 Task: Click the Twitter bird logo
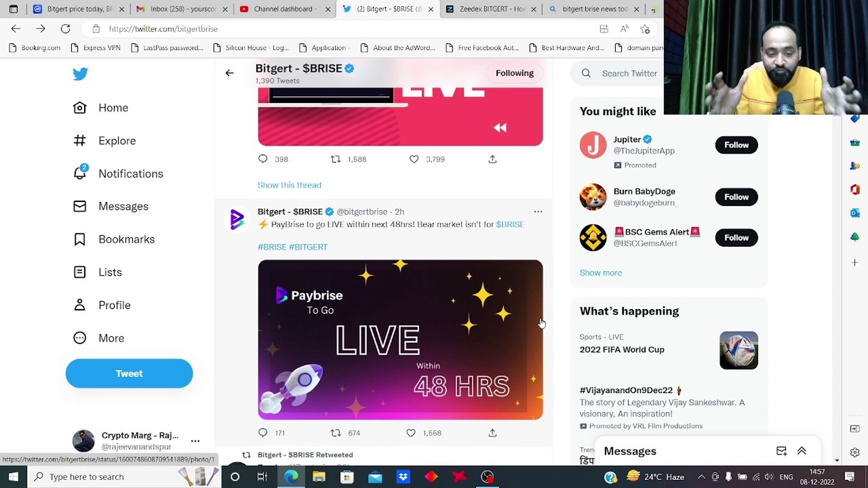click(x=80, y=74)
